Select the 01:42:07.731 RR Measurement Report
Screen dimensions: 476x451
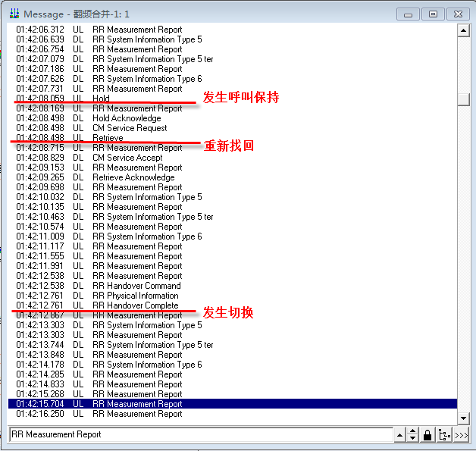pyautogui.click(x=233, y=89)
